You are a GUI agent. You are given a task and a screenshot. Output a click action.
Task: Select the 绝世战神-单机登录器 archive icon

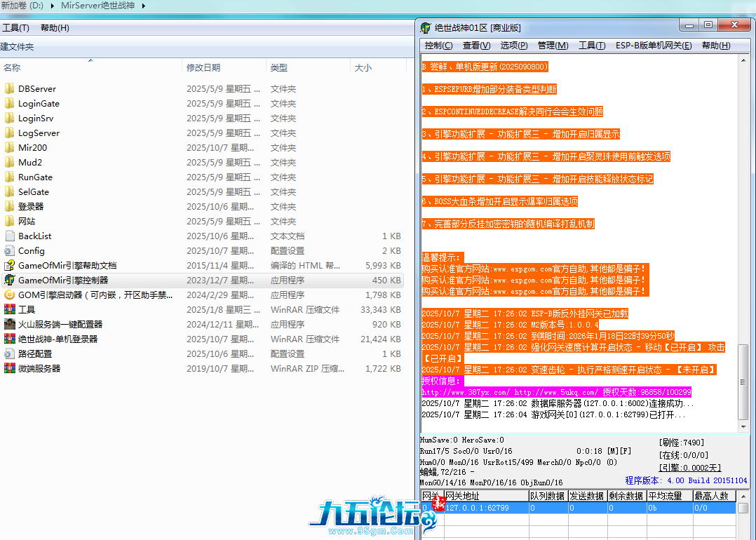tap(9, 339)
